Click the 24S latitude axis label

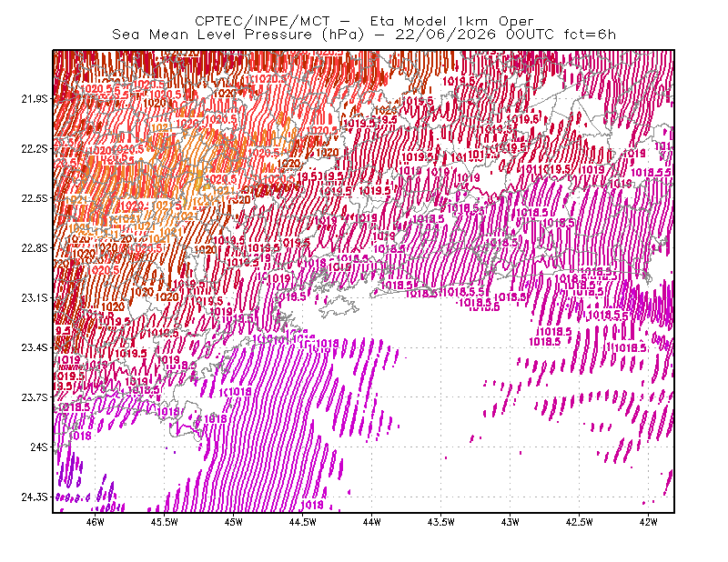click(x=39, y=447)
